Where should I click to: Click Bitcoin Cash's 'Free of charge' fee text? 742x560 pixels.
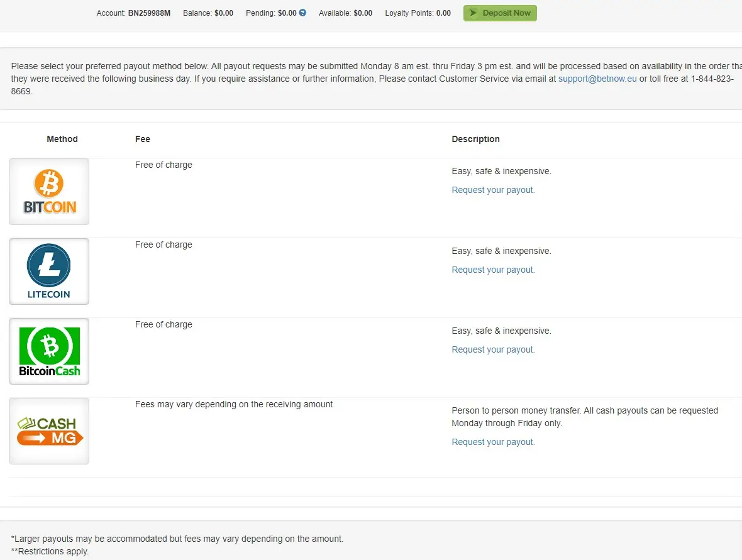(163, 324)
